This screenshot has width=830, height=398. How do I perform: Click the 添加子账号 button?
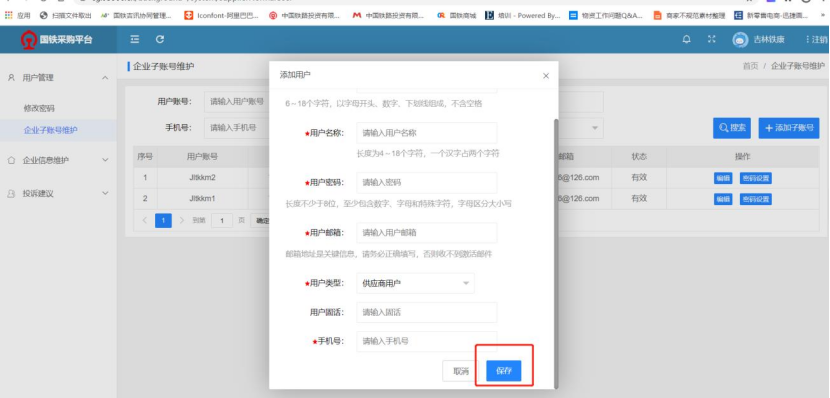click(789, 128)
